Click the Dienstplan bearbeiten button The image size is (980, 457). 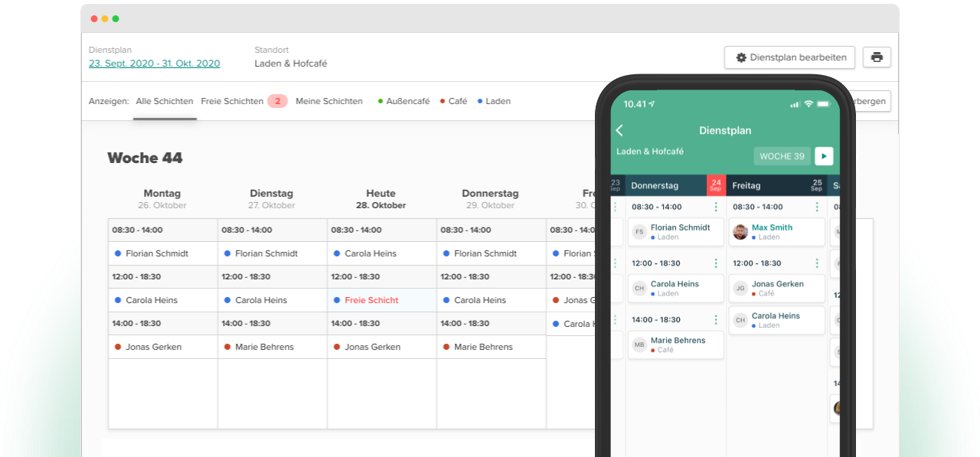point(789,57)
